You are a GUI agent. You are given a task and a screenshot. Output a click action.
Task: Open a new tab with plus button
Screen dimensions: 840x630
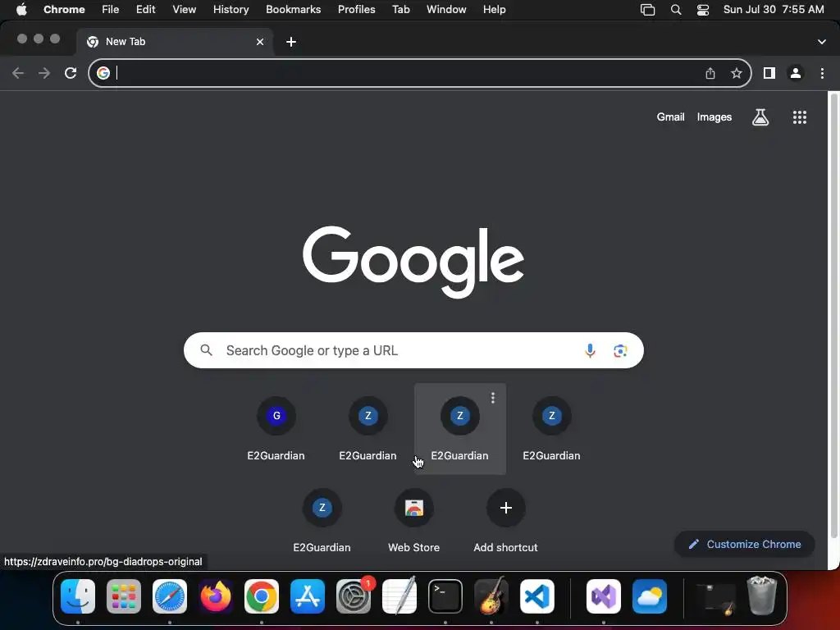tap(291, 42)
